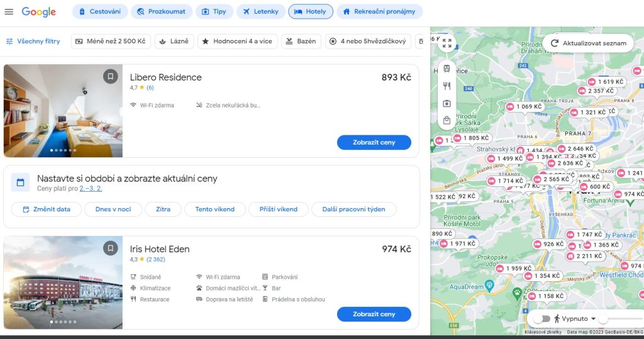The height and width of the screenshot is (339, 644).
Task: Toggle 4 nebo 5hvězdičkový filter
Action: tap(368, 41)
